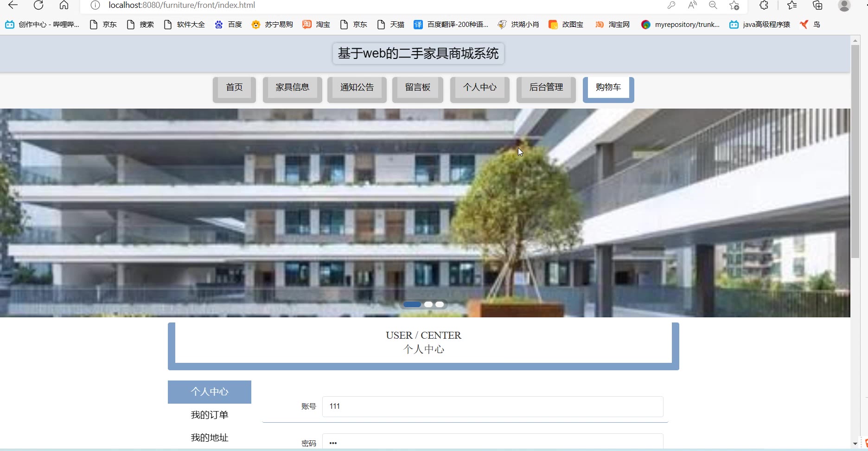The height and width of the screenshot is (451, 868).
Task: Open 百度 bookmark
Action: [229, 25]
